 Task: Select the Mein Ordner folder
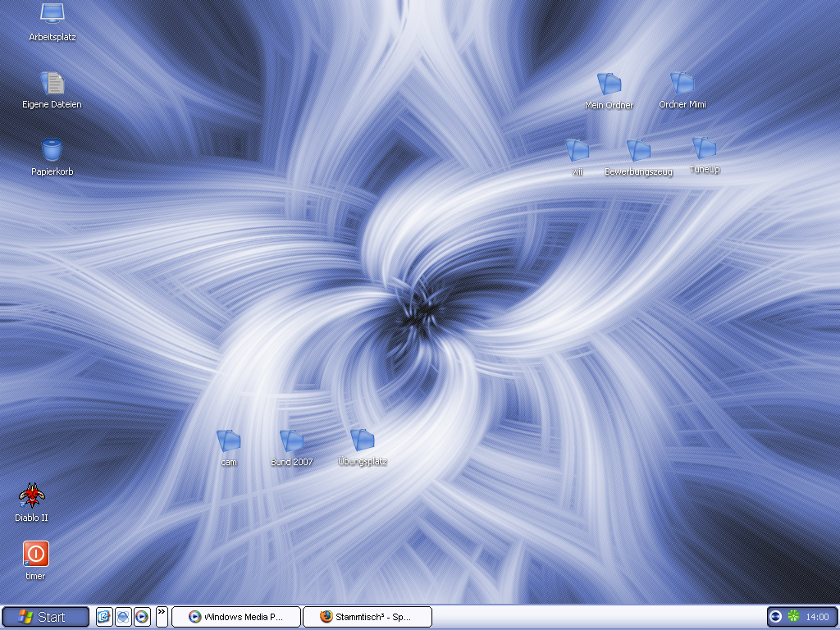609,84
